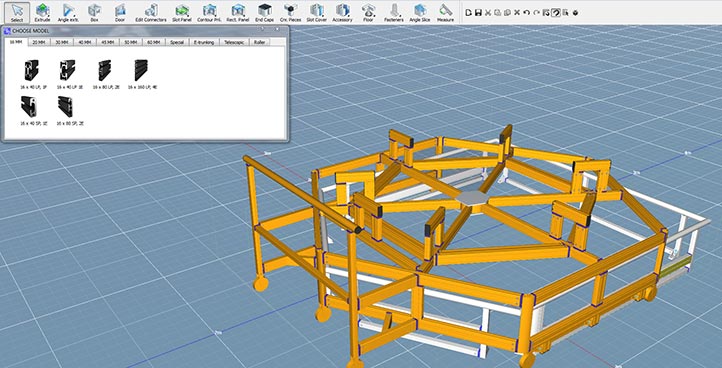Switch to the 16 MM tab
The image size is (722, 368).
[16, 42]
